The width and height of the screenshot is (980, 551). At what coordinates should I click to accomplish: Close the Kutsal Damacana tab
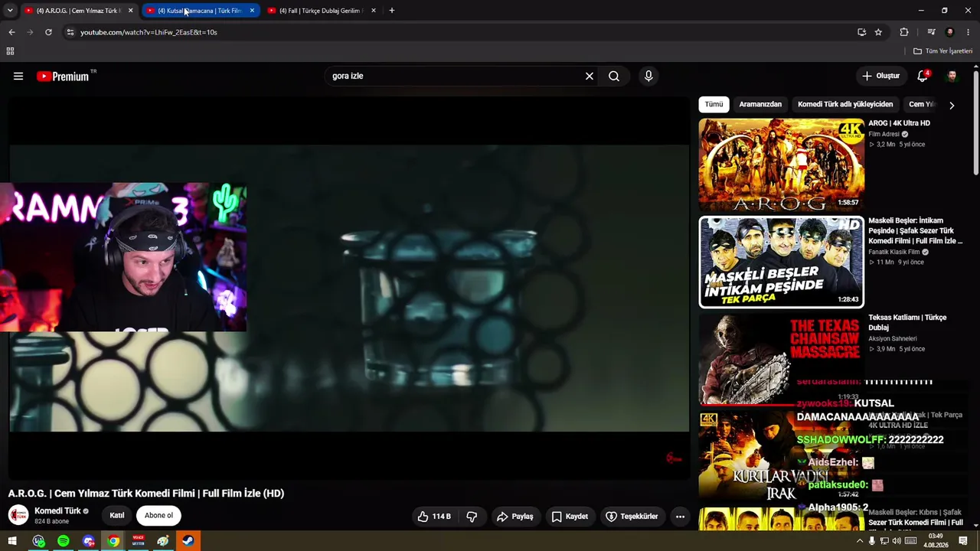pyautogui.click(x=252, y=11)
